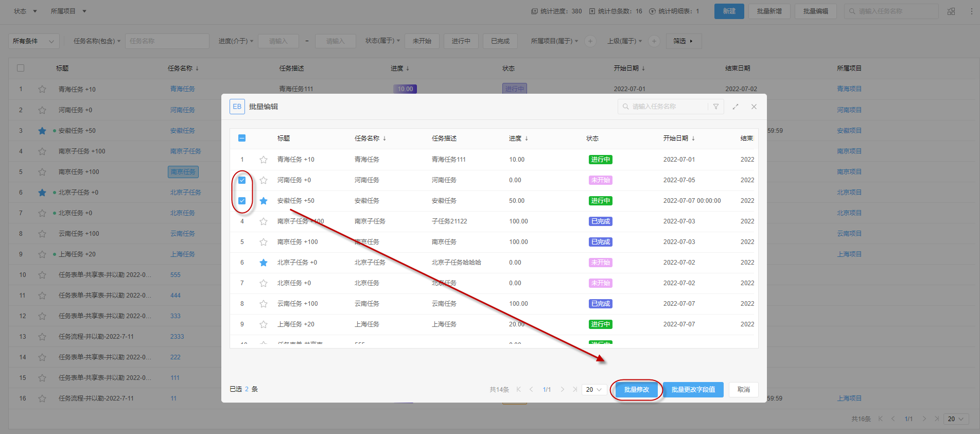Open the 所有条件 filter dropdown
980x434 pixels.
tap(33, 41)
